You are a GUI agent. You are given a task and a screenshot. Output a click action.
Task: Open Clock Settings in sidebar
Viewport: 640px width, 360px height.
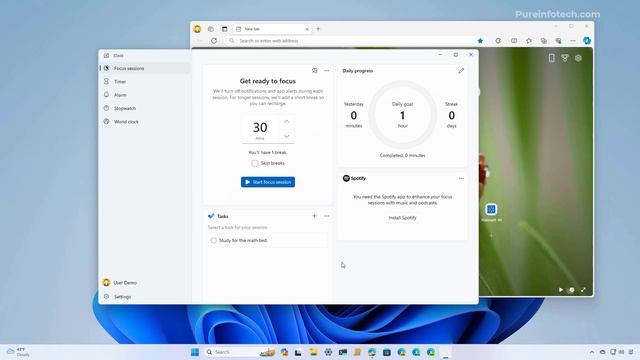coord(145,297)
